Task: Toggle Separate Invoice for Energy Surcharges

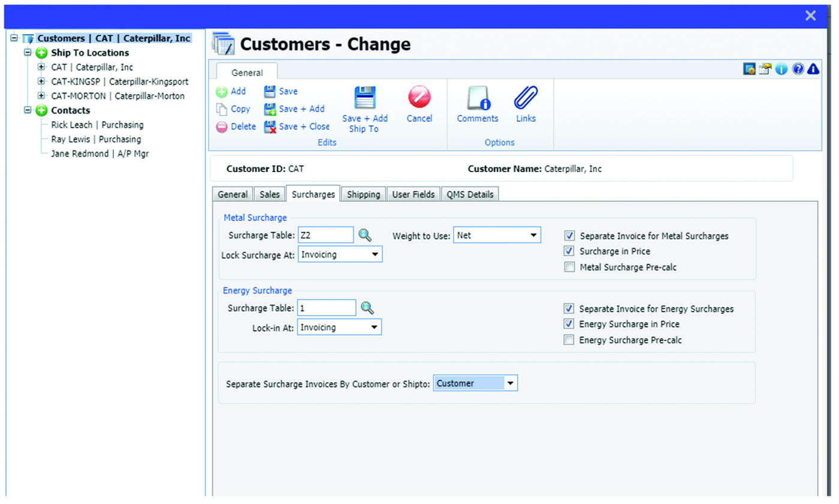Action: point(569,309)
